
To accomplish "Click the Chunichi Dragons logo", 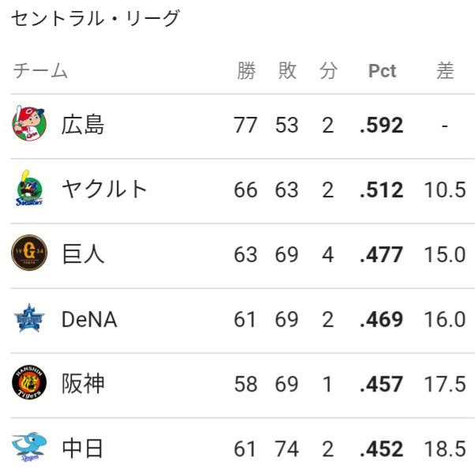I will click(29, 447).
